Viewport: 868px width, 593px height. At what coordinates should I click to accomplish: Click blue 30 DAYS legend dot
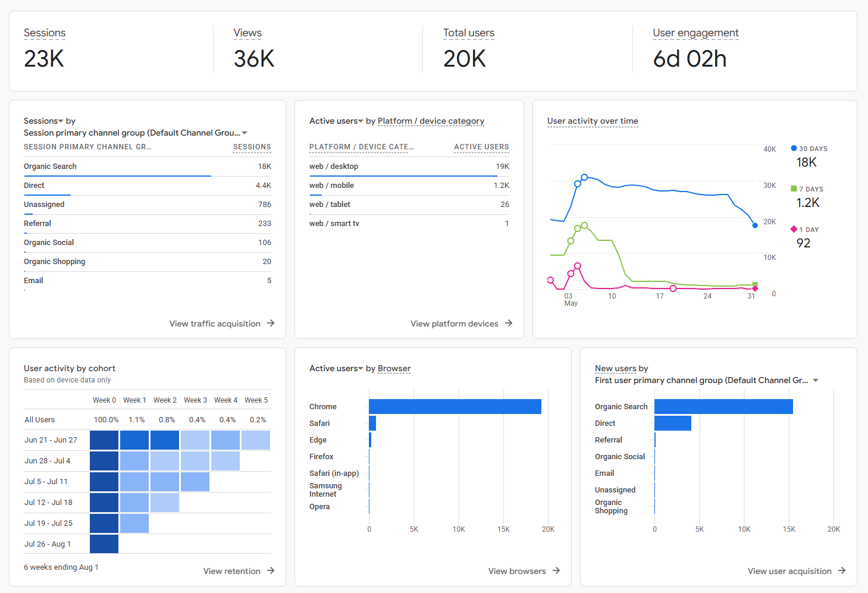(794, 148)
